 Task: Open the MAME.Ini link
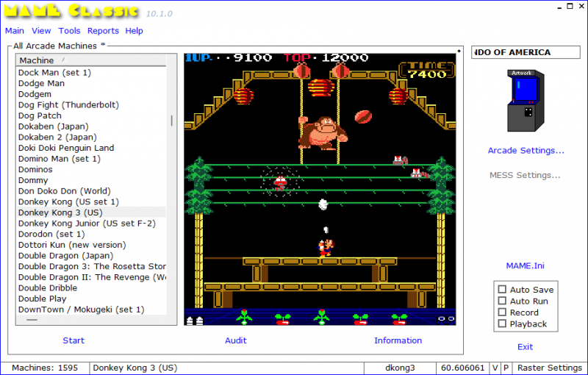(x=525, y=266)
